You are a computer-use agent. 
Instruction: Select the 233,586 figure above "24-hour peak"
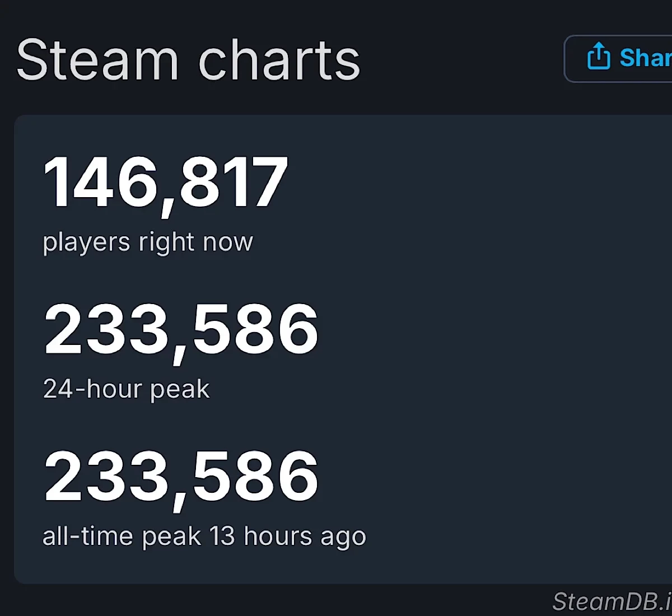pos(181,329)
